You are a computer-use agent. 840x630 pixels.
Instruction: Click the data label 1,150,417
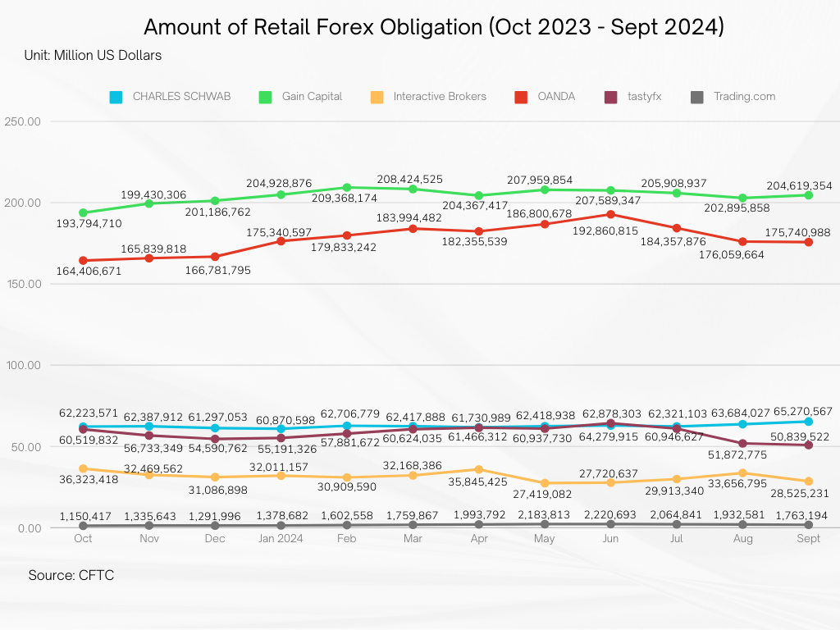(85, 517)
